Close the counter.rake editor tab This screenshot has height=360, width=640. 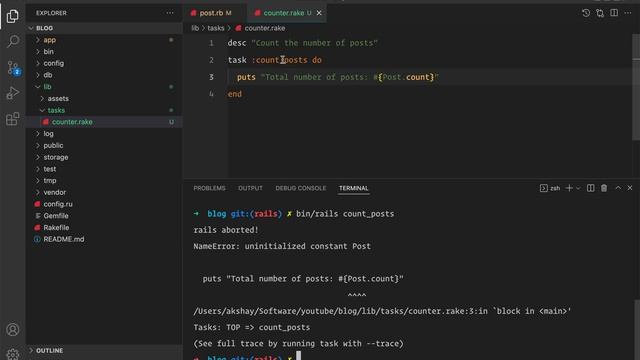click(x=319, y=13)
